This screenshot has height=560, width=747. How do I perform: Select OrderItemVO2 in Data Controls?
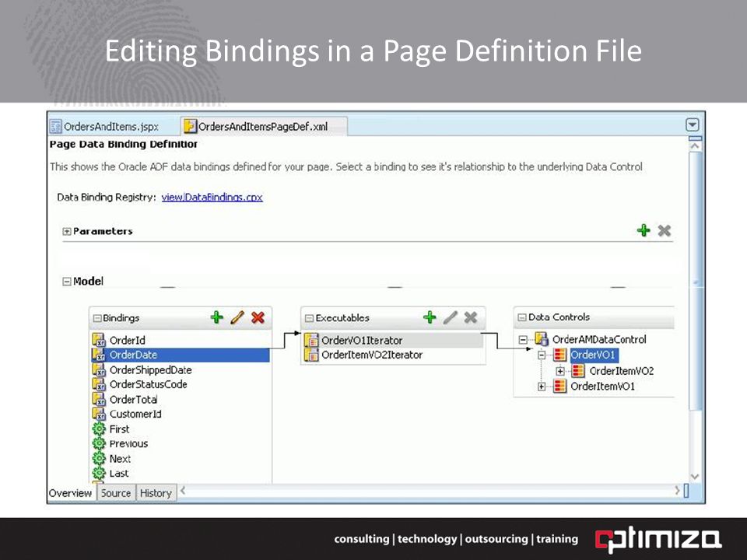tap(622, 371)
